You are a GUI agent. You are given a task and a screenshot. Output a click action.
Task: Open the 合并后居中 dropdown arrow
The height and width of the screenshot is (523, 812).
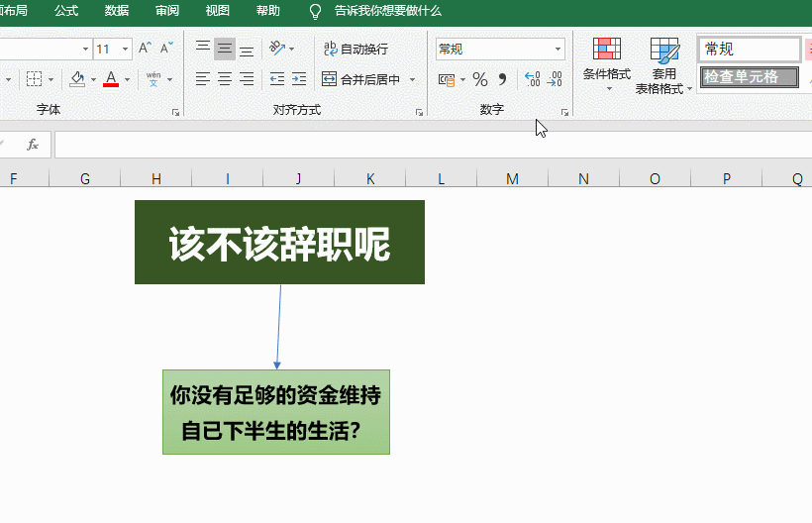pyautogui.click(x=412, y=79)
